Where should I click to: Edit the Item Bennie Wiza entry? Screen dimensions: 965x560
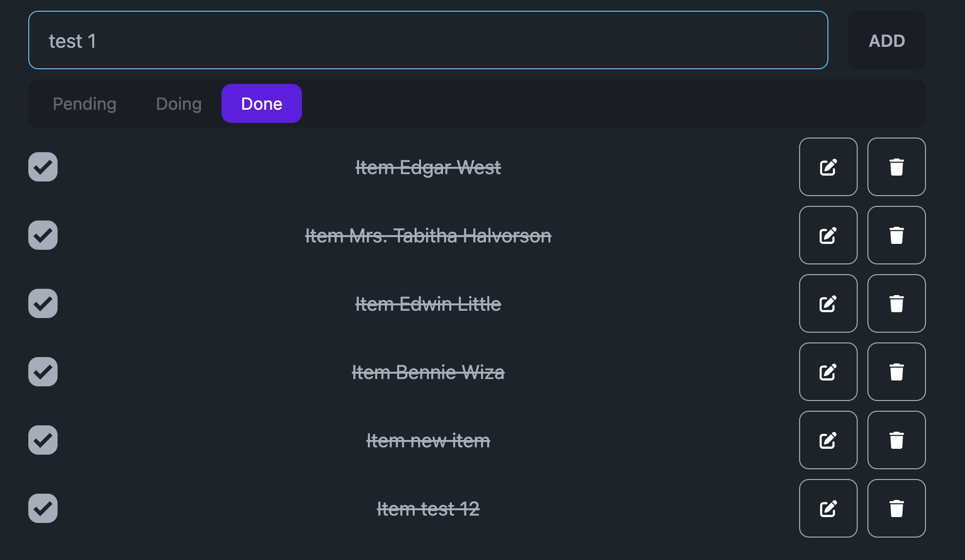coord(828,372)
